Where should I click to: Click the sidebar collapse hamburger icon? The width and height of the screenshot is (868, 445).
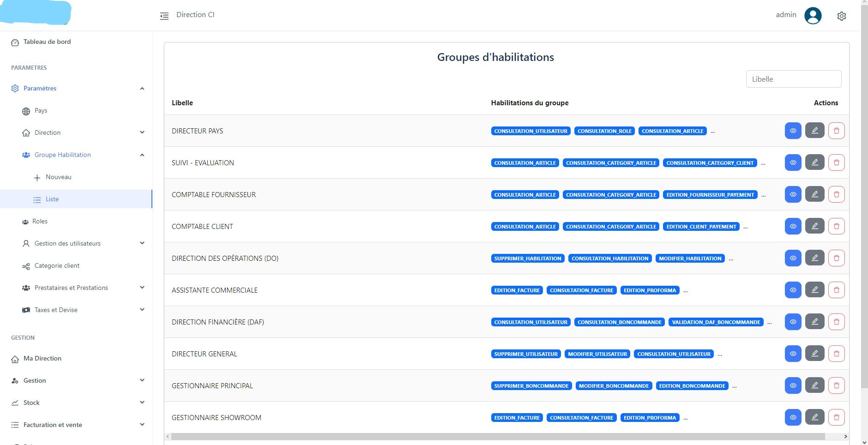(x=164, y=16)
